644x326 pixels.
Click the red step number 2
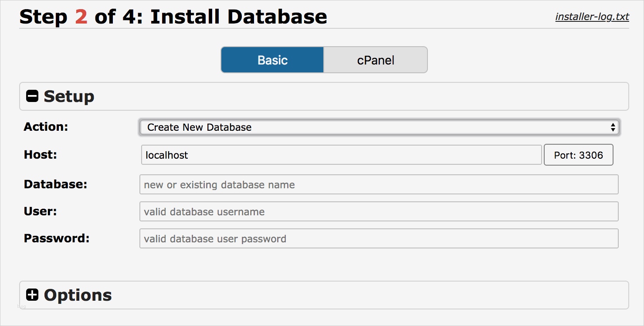[x=81, y=17]
